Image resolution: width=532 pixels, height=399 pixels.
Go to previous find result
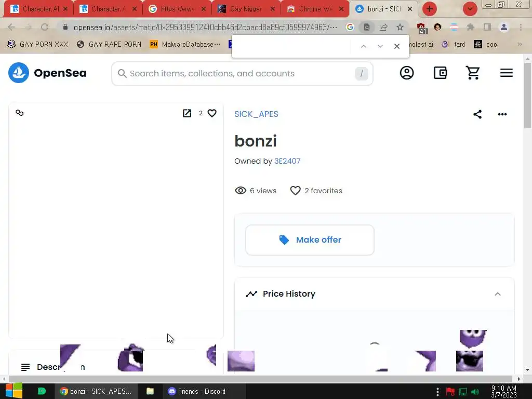point(363,46)
